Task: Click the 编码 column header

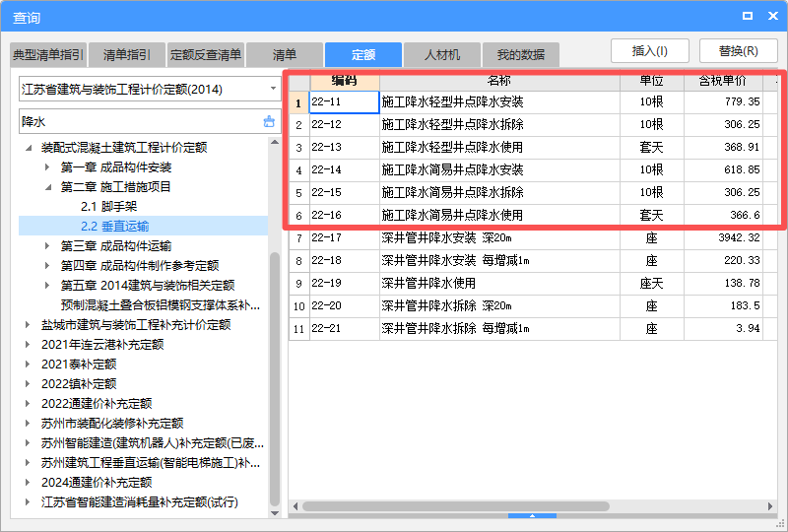Action: tap(344, 81)
